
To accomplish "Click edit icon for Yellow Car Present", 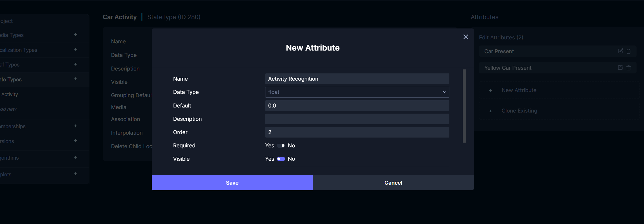I will coord(620,68).
